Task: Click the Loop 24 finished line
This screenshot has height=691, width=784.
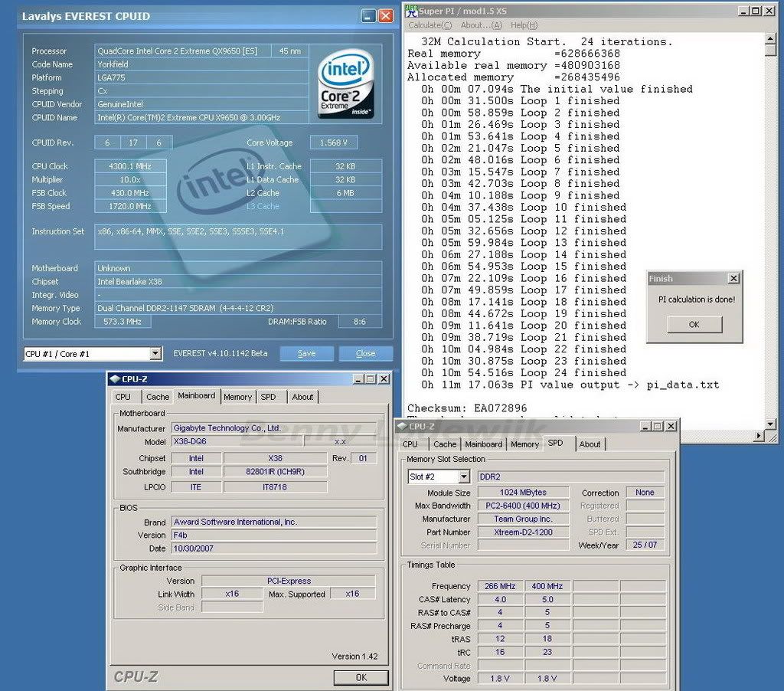Action: point(524,373)
